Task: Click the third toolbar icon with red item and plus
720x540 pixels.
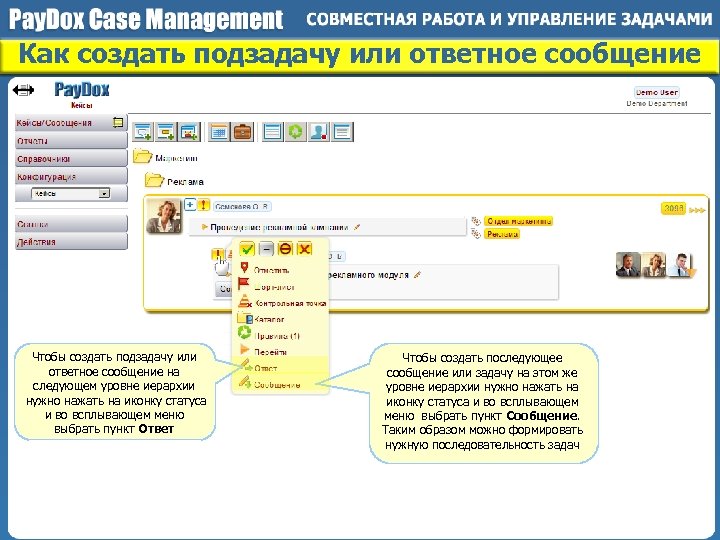Action: (x=189, y=132)
